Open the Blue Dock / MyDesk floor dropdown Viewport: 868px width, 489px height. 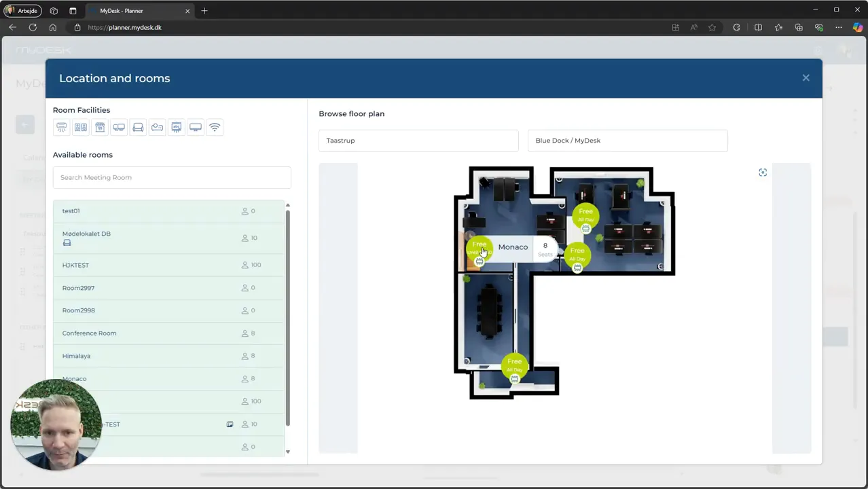tap(628, 141)
